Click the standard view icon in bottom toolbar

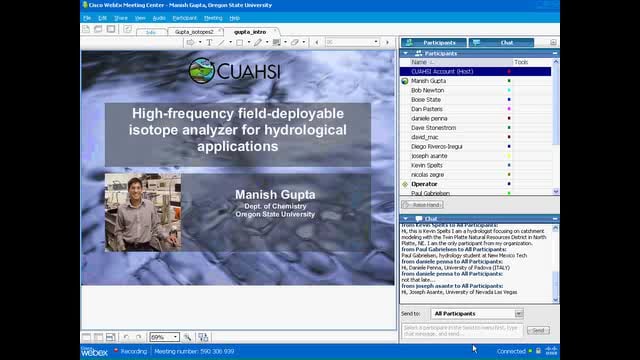tap(87, 337)
